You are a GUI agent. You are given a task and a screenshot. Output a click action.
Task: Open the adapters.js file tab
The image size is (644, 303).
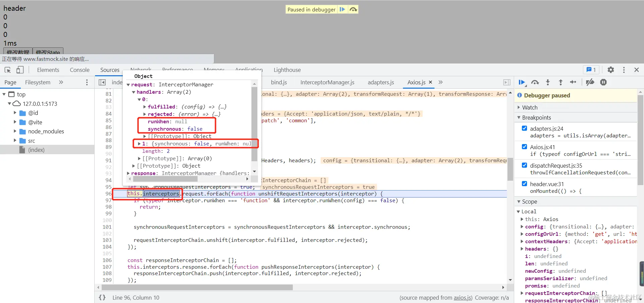[381, 82]
